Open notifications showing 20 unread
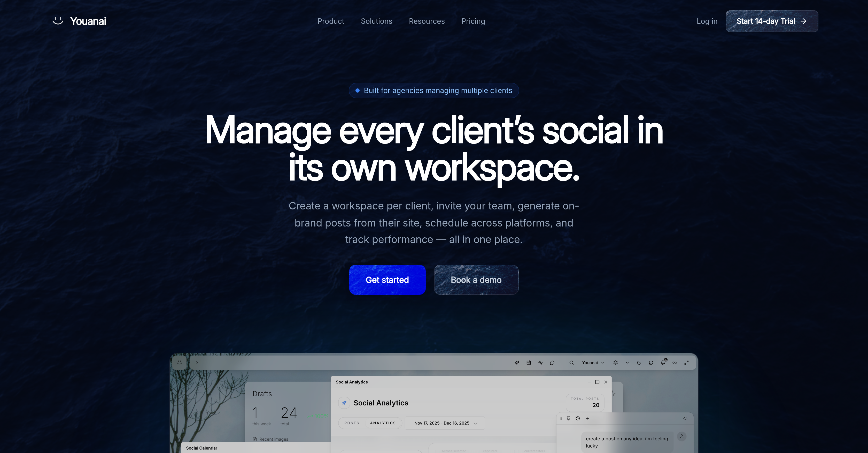 (x=662, y=363)
